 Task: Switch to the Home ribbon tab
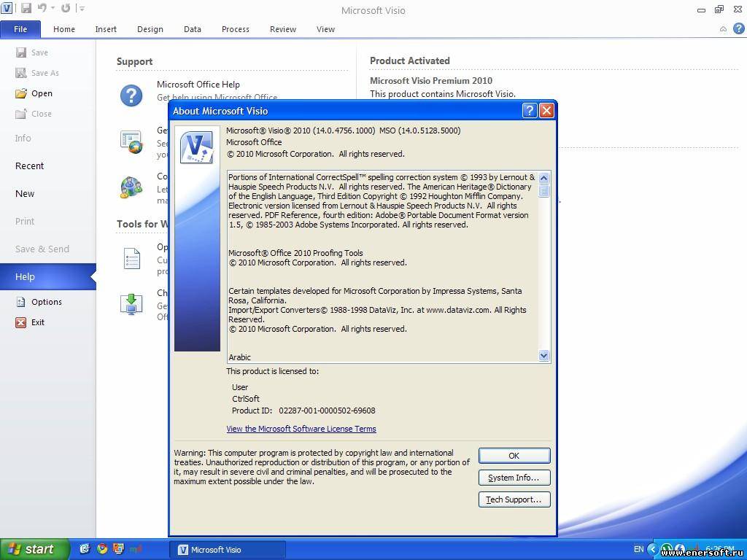click(x=64, y=29)
